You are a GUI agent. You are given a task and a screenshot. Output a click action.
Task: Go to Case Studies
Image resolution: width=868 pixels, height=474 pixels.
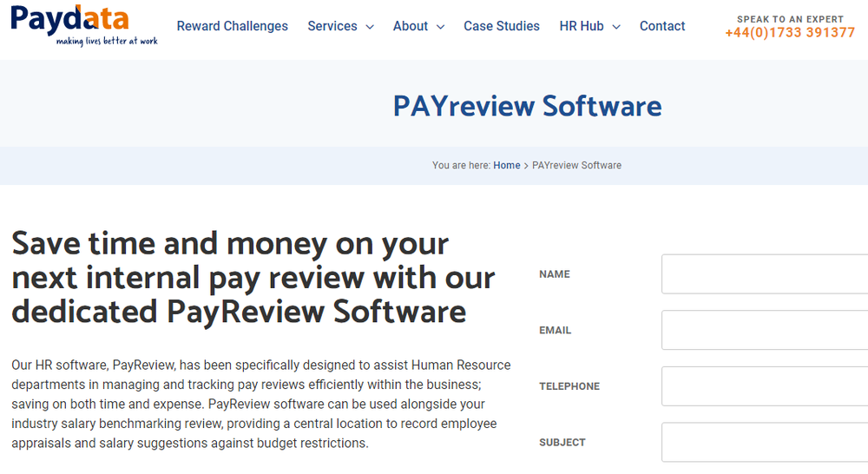coord(502,26)
